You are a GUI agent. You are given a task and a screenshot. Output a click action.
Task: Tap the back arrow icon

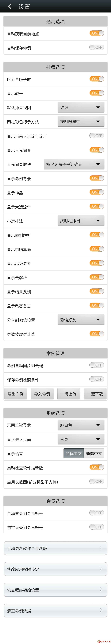coord(10,6)
